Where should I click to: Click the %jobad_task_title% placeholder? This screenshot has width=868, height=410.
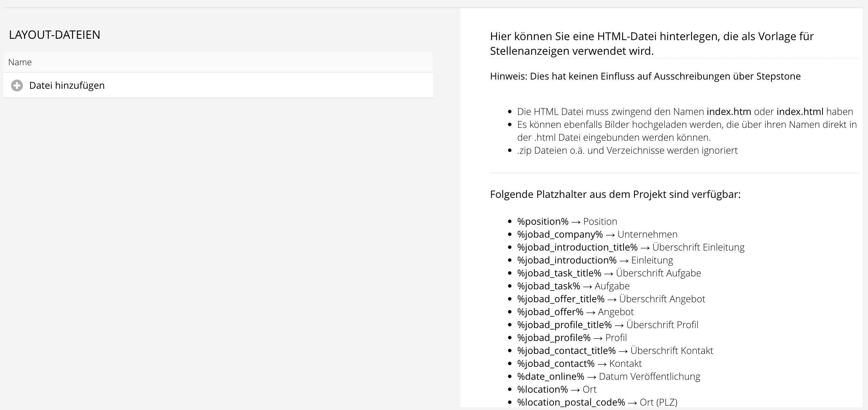[x=559, y=273]
